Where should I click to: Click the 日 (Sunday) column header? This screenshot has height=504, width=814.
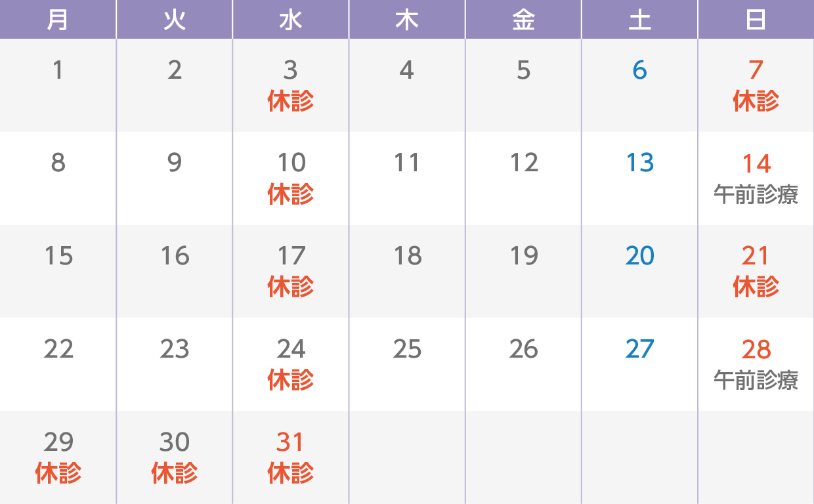point(756,20)
